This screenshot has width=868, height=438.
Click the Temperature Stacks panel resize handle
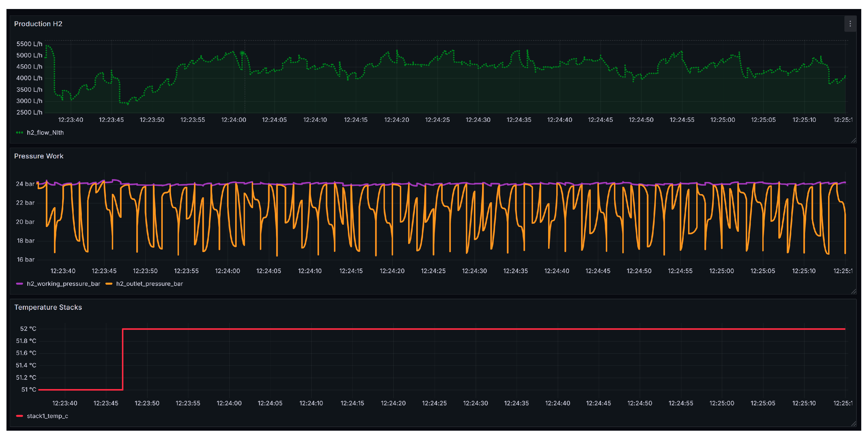point(853,423)
